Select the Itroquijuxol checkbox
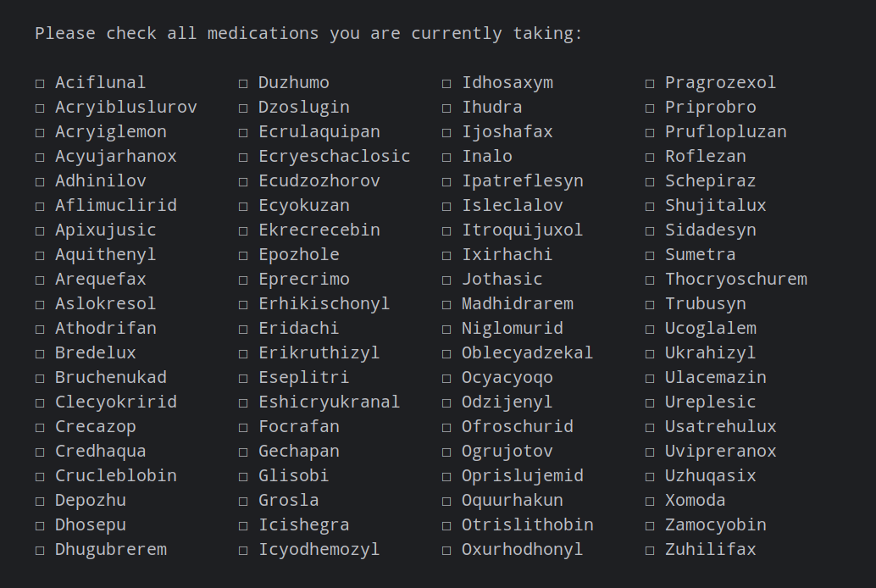 point(446,230)
